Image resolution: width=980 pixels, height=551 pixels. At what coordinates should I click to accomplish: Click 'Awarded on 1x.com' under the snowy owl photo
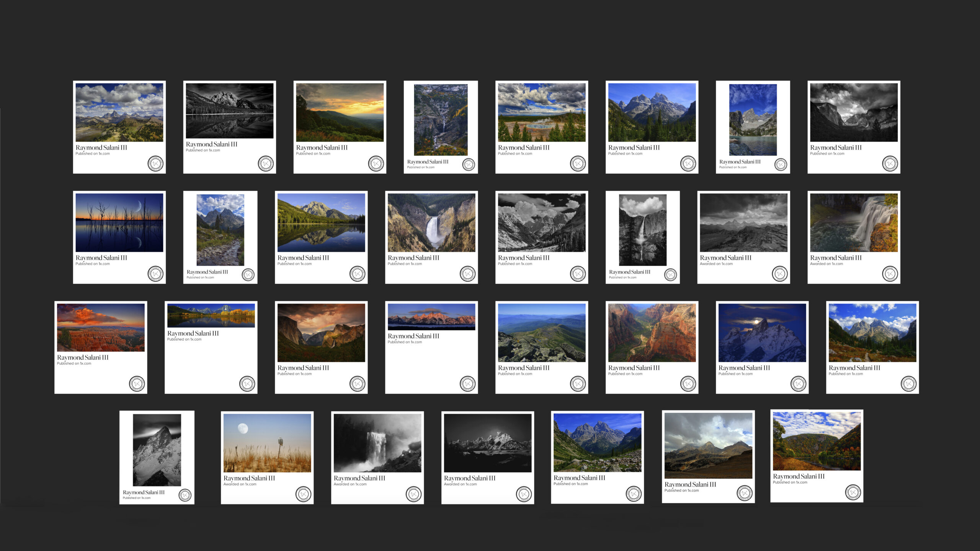pos(240,484)
